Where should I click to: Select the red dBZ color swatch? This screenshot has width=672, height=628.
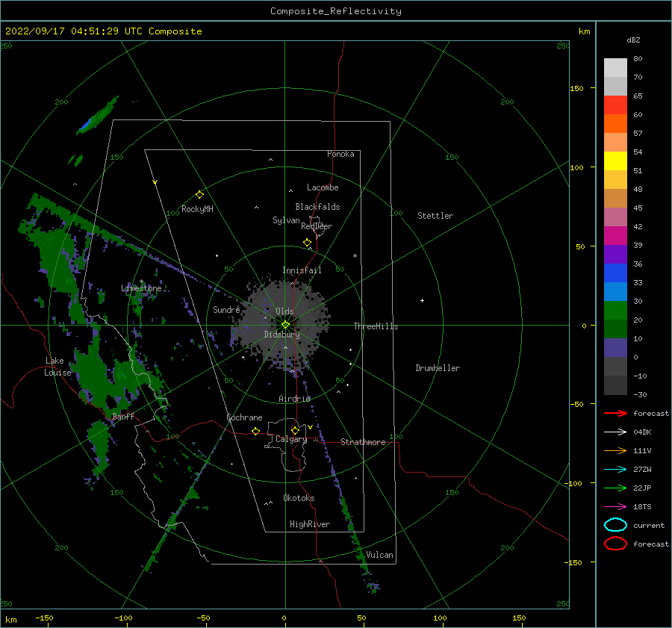[615, 105]
